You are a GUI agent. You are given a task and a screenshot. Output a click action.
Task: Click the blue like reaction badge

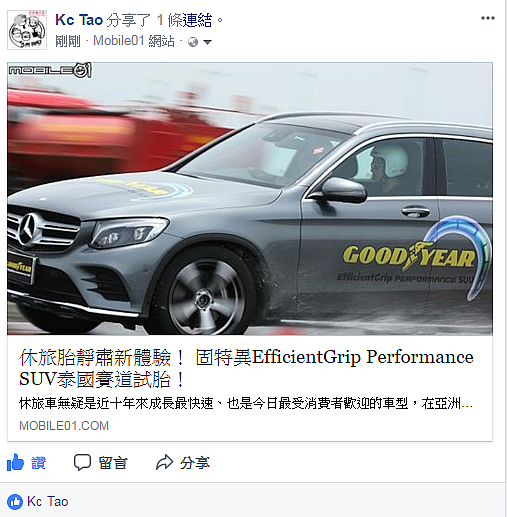15,502
